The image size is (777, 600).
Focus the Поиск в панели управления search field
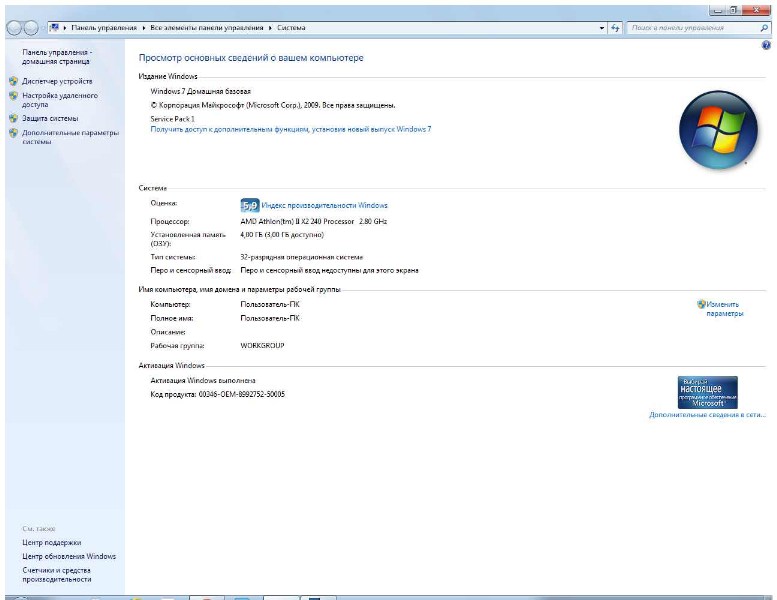point(690,28)
